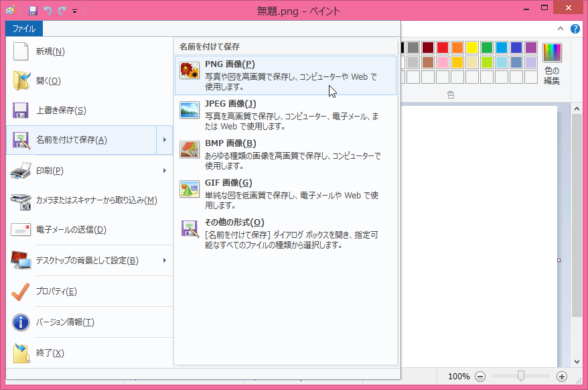Screen dimensions: 588x390
Task: Click the monitor icon for desktop background
Action: coord(21,260)
